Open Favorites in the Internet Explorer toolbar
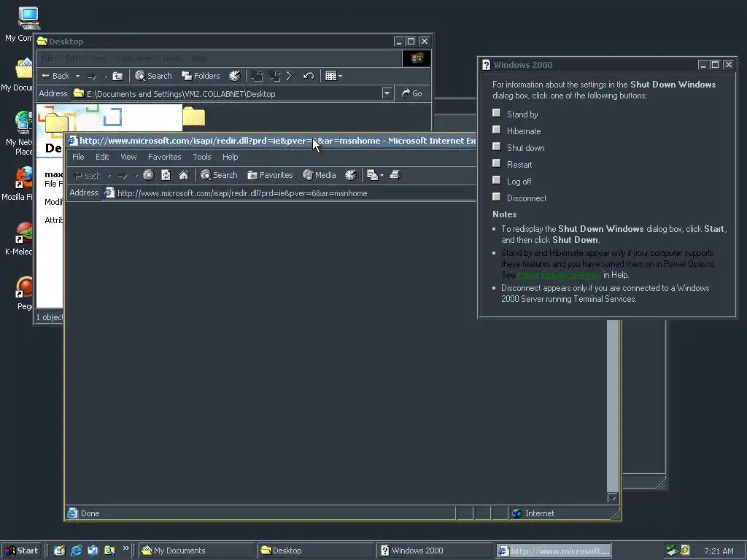This screenshot has height=560, width=747. 270,175
